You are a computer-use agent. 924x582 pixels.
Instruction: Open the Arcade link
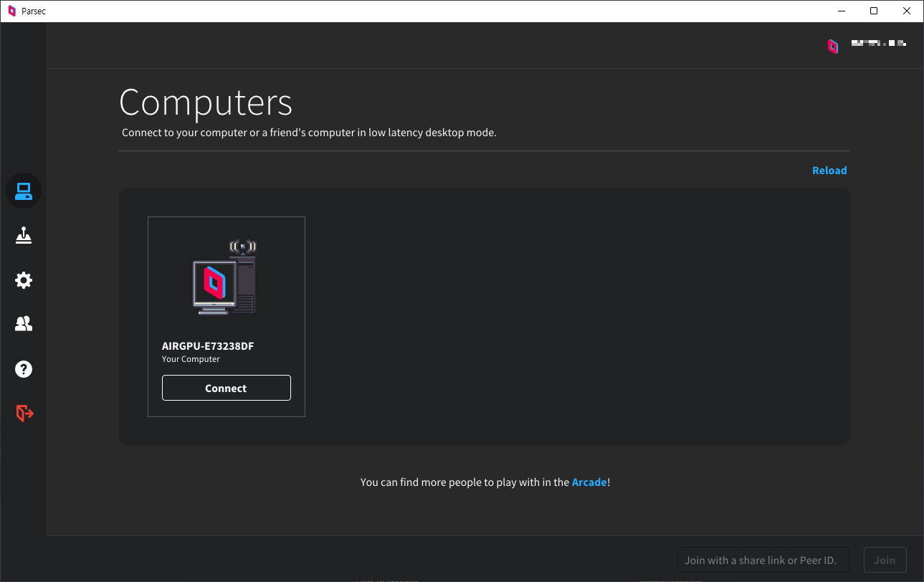pyautogui.click(x=589, y=482)
